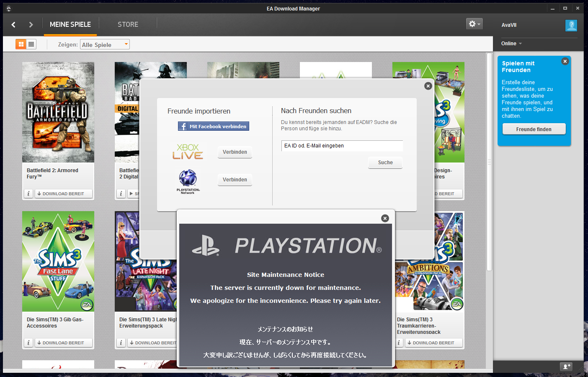
Task: Click the blue help icon beside AvaVII
Action: click(571, 26)
